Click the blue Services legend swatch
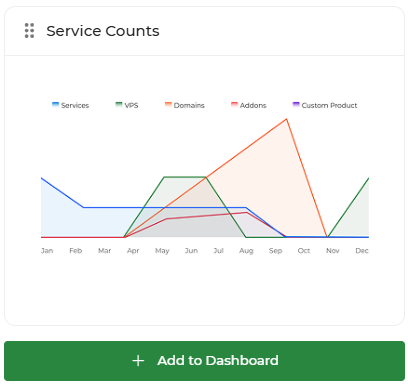This screenshot has width=408, height=385. tap(55, 105)
